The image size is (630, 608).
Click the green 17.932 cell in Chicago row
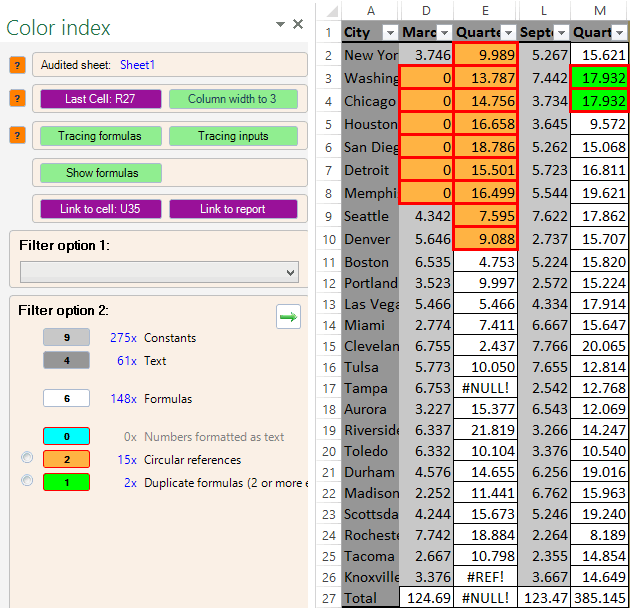click(x=599, y=100)
